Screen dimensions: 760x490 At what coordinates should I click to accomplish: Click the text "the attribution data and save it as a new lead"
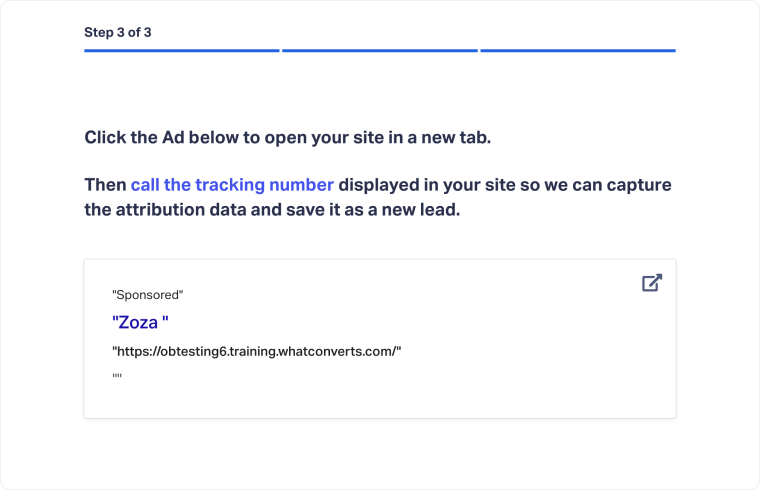click(271, 211)
